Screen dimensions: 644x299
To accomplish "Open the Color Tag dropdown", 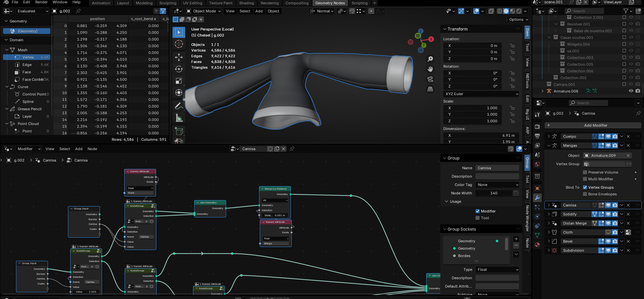I will tap(498, 185).
